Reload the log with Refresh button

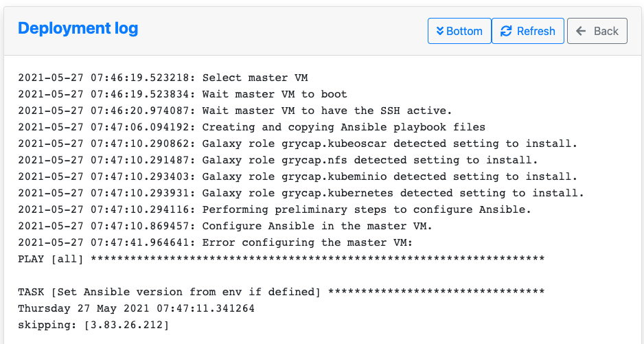point(528,31)
